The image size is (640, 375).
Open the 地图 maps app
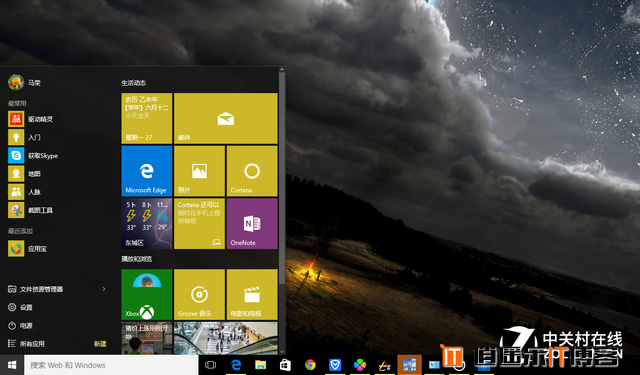[x=16, y=174]
